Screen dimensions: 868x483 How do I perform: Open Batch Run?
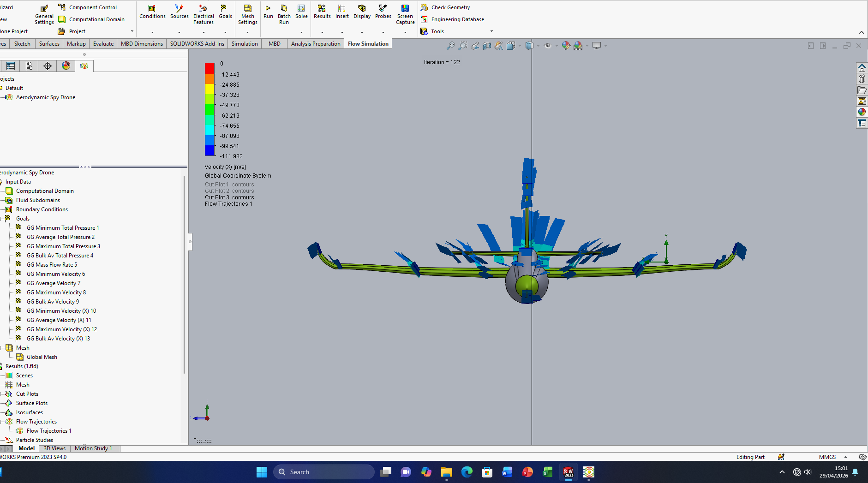[x=284, y=14]
